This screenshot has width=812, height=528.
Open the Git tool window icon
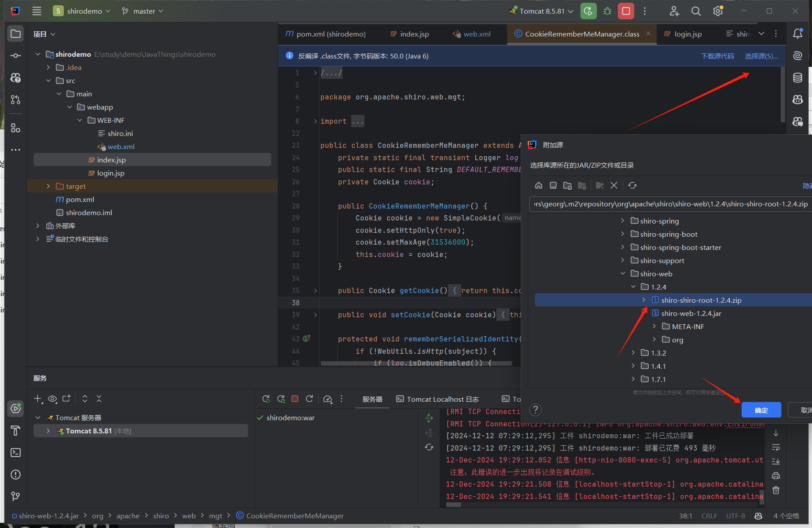click(15, 496)
